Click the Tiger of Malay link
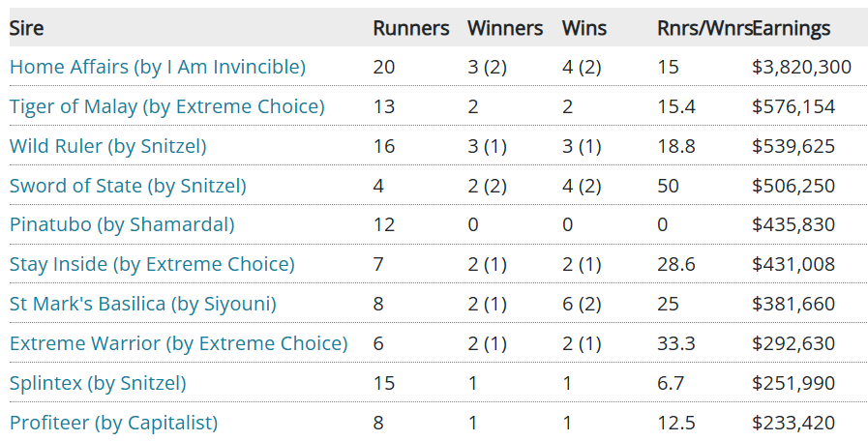Screen dimensions: 868x441 coord(166,106)
